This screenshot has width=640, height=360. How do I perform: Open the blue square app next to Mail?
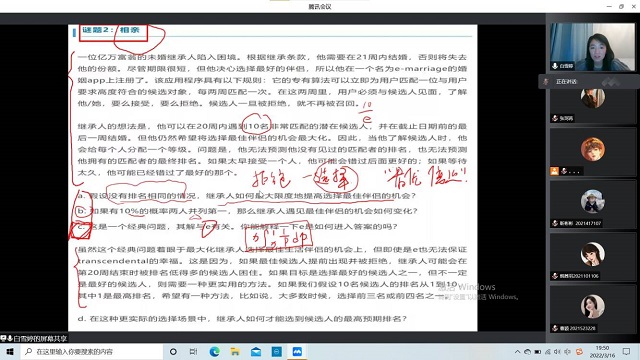coord(276,351)
